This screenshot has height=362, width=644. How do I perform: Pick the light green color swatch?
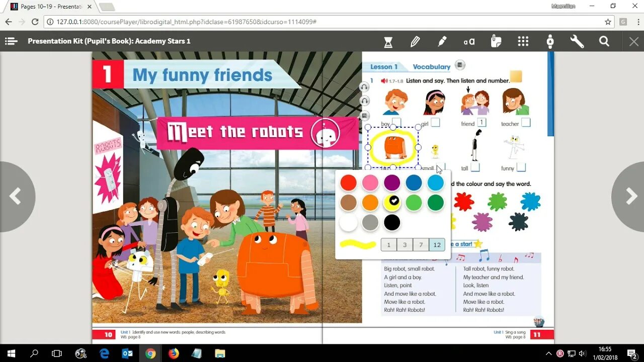click(x=414, y=203)
